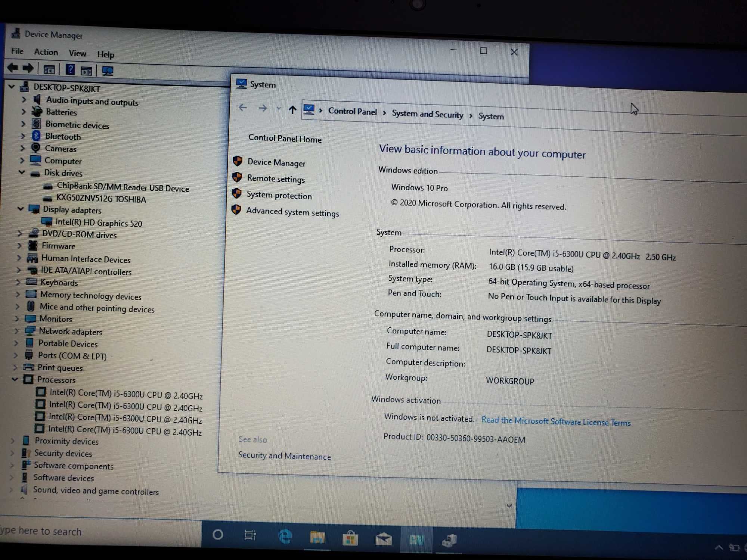Click Forward arrow in System window
Screen dimensions: 747x560
[x=263, y=108]
